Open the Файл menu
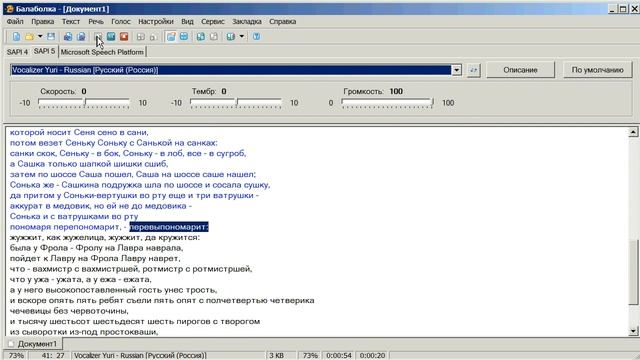The width and height of the screenshot is (640, 360). (x=15, y=22)
